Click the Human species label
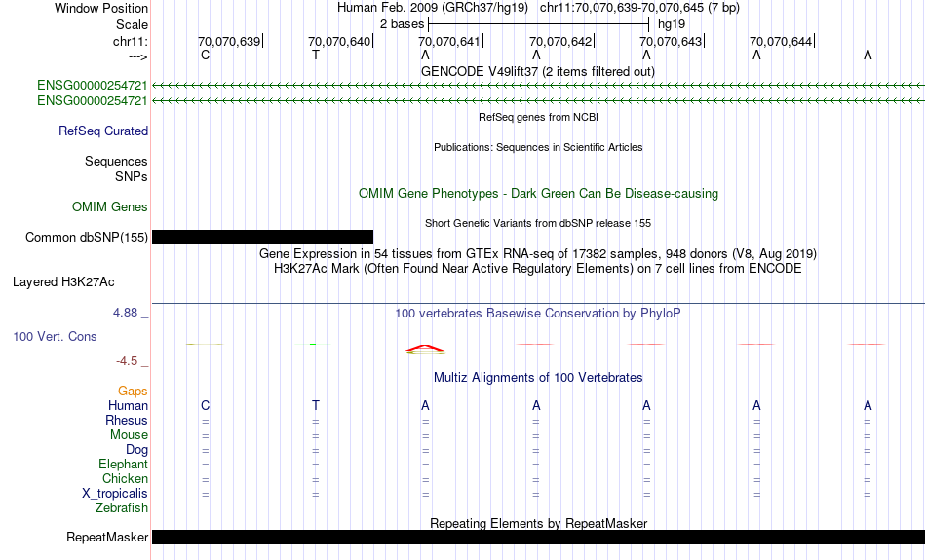This screenshot has width=926, height=560. pos(128,406)
